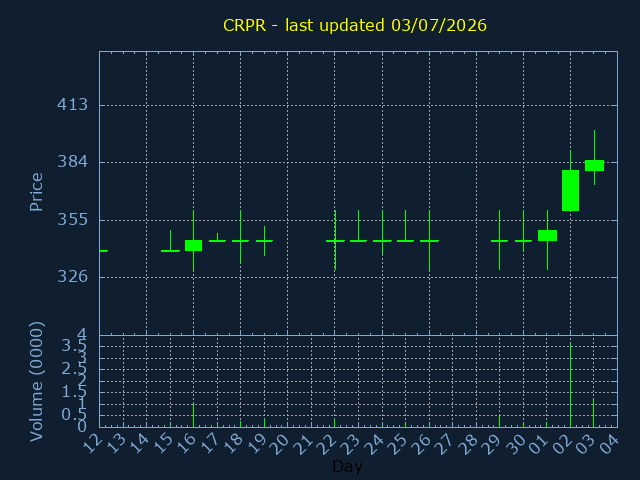
Task: Select the volume bar on day 16
Action: (x=193, y=415)
